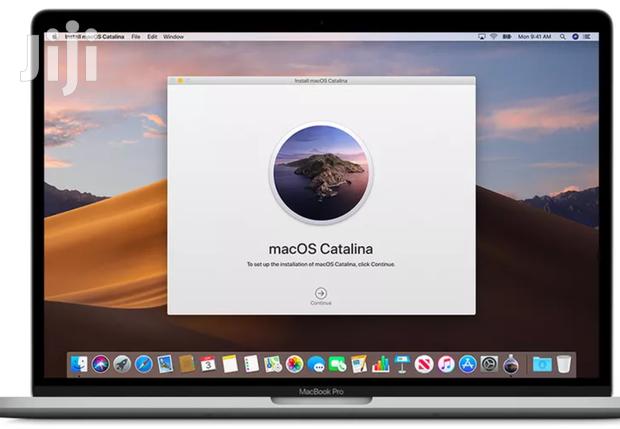Click the Siri icon in menu bar
This screenshot has width=620, height=429.
575,36
